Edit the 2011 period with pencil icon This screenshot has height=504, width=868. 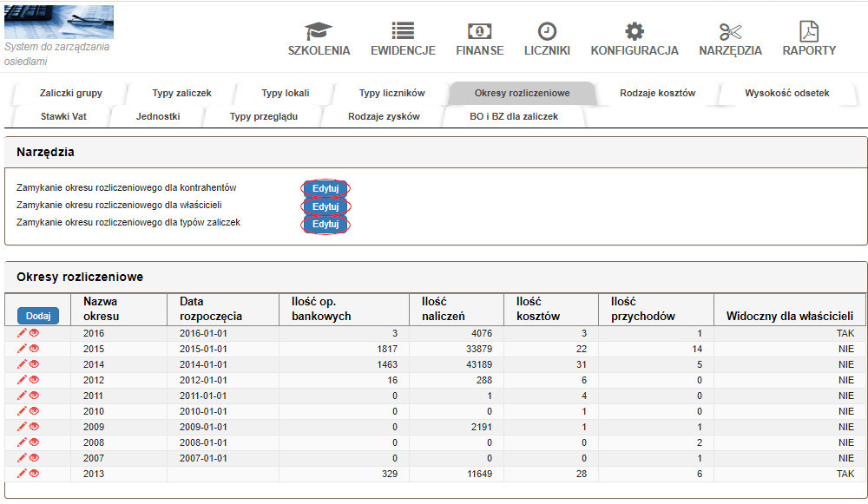pyautogui.click(x=22, y=396)
